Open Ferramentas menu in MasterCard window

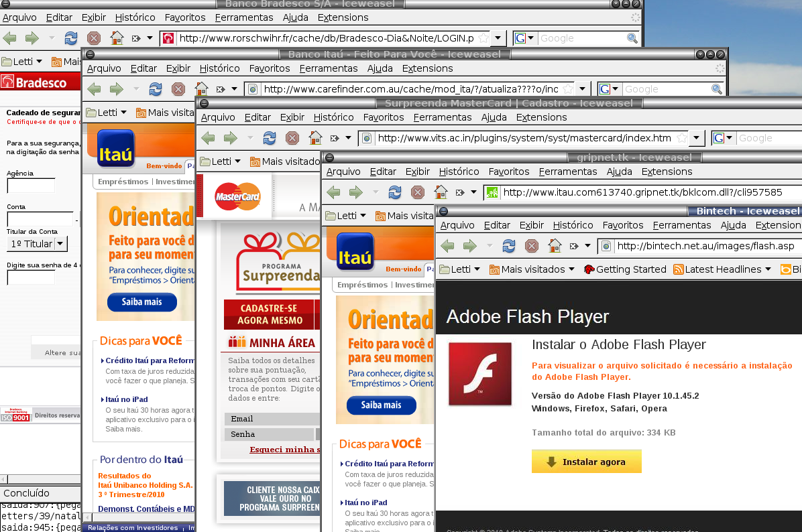(443, 117)
